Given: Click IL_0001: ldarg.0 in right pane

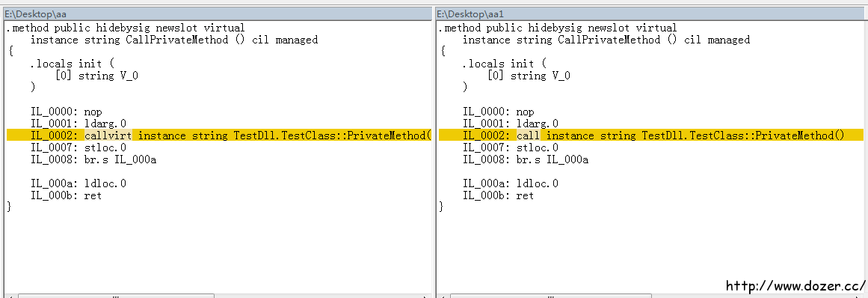Looking at the screenshot, I should (511, 124).
